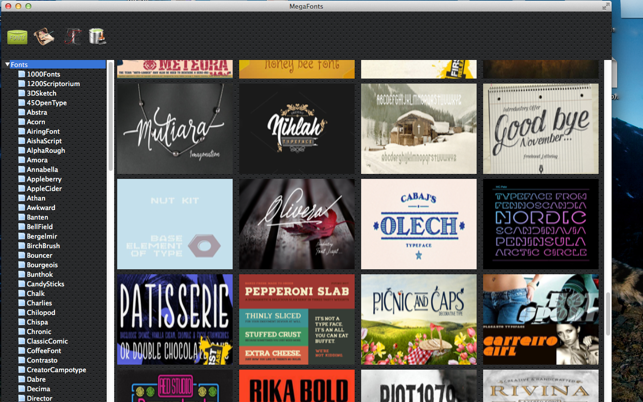Click the photo sketch toolbar icon
Image resolution: width=643 pixels, height=402 pixels.
(x=44, y=37)
